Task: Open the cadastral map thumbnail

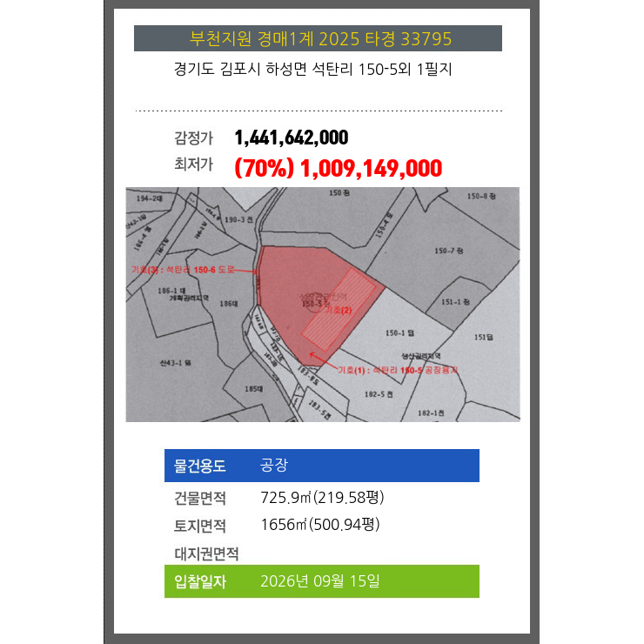Action: (x=323, y=305)
